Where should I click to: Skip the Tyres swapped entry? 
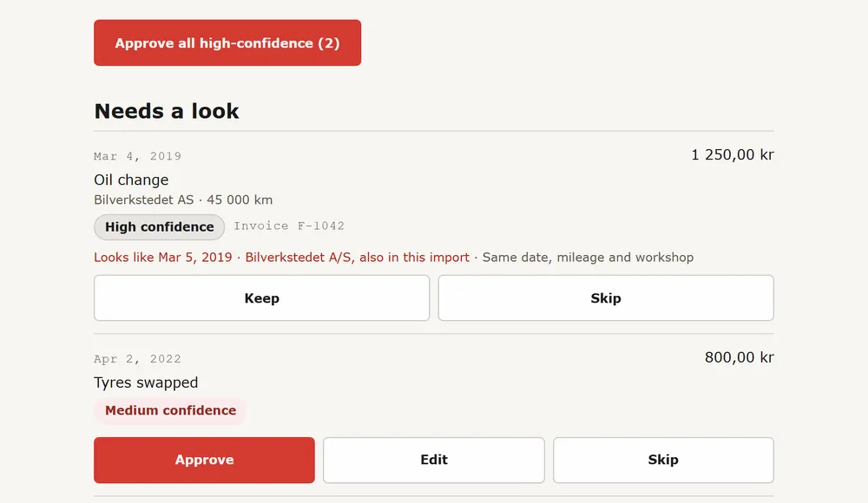tap(663, 460)
